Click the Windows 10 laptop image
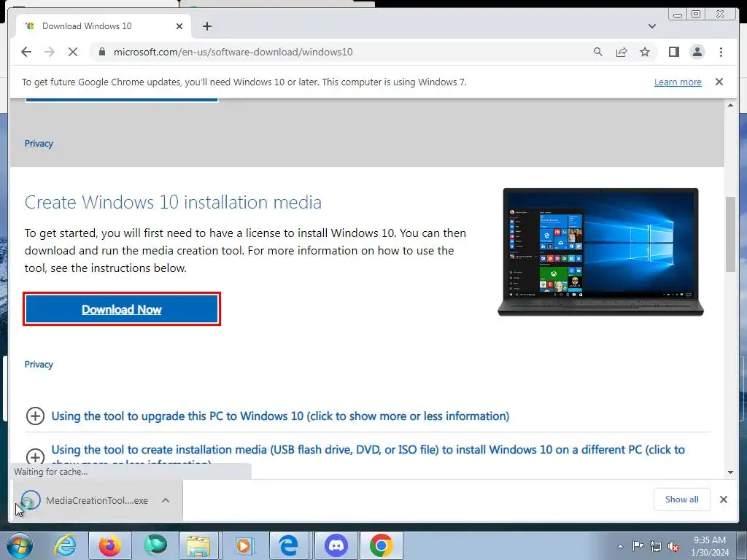This screenshot has height=560, width=747. click(x=600, y=252)
